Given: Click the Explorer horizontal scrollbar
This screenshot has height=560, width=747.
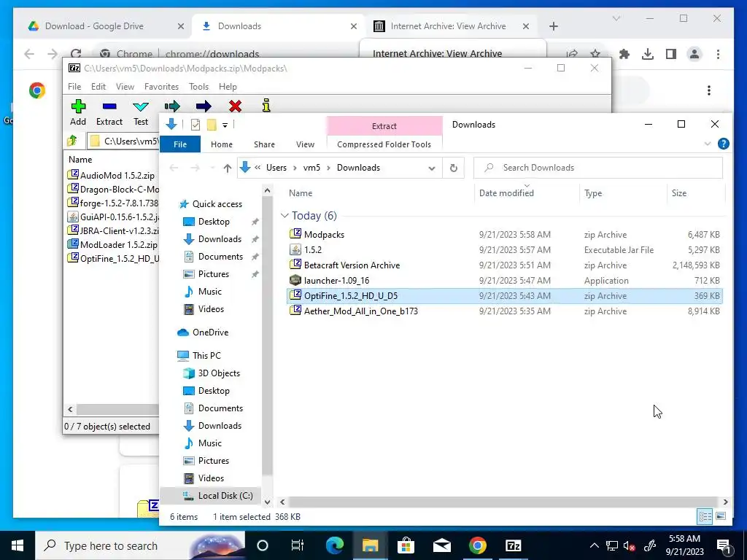Looking at the screenshot, I should click(503, 502).
